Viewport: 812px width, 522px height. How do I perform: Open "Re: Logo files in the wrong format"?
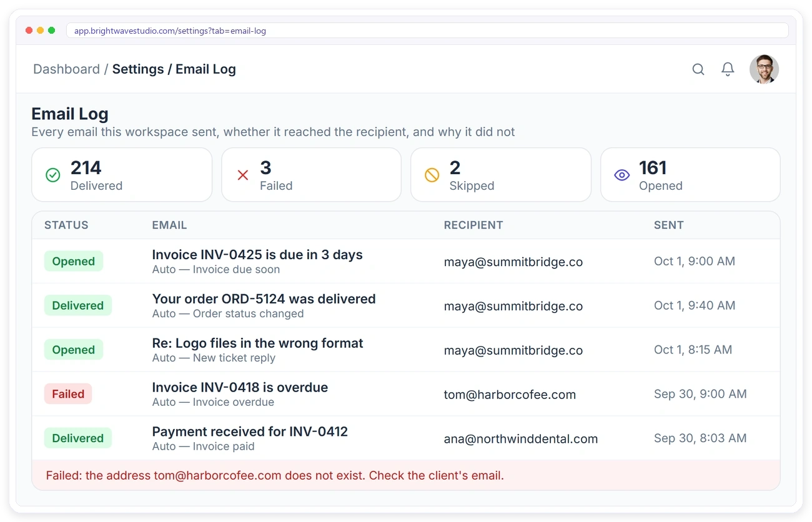[x=257, y=343]
